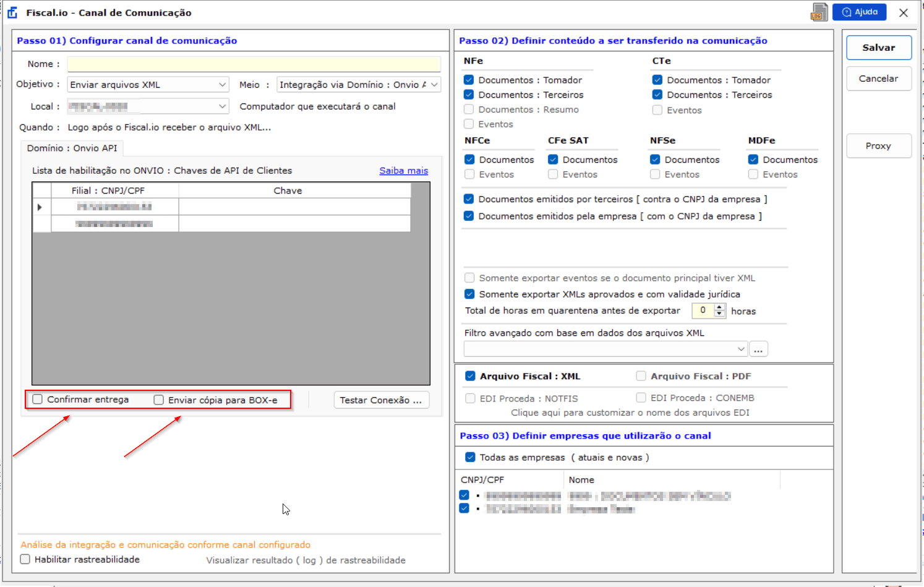Enable Habilitar rastreabilidade checkbox
Viewport: 924px width, 587px height.
(x=25, y=559)
